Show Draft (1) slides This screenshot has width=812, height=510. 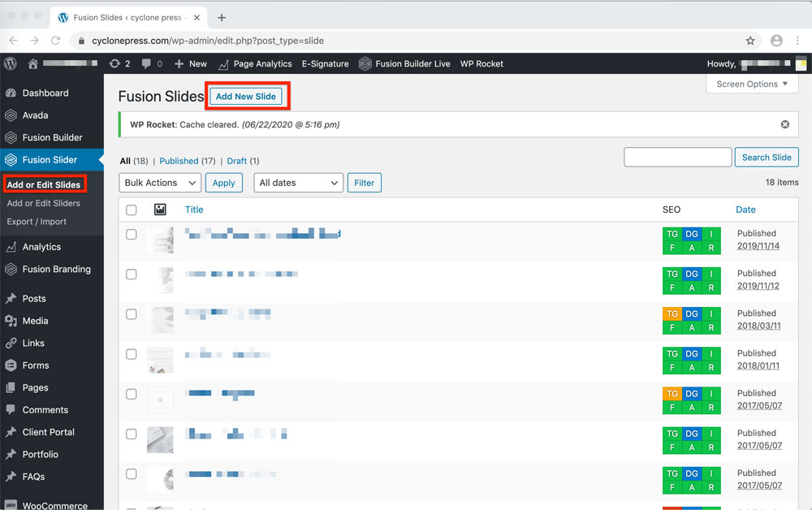pos(243,161)
